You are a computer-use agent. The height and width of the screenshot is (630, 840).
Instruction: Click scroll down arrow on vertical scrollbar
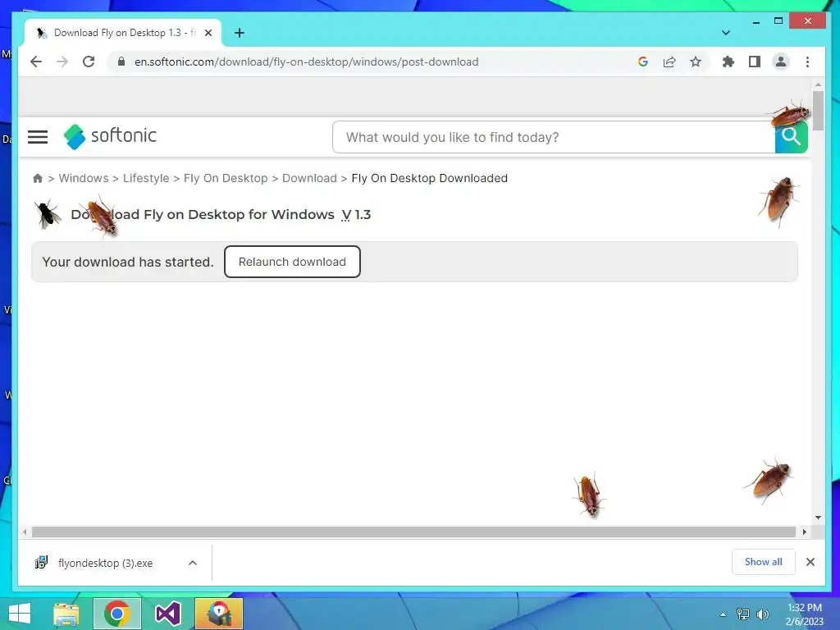pos(818,518)
